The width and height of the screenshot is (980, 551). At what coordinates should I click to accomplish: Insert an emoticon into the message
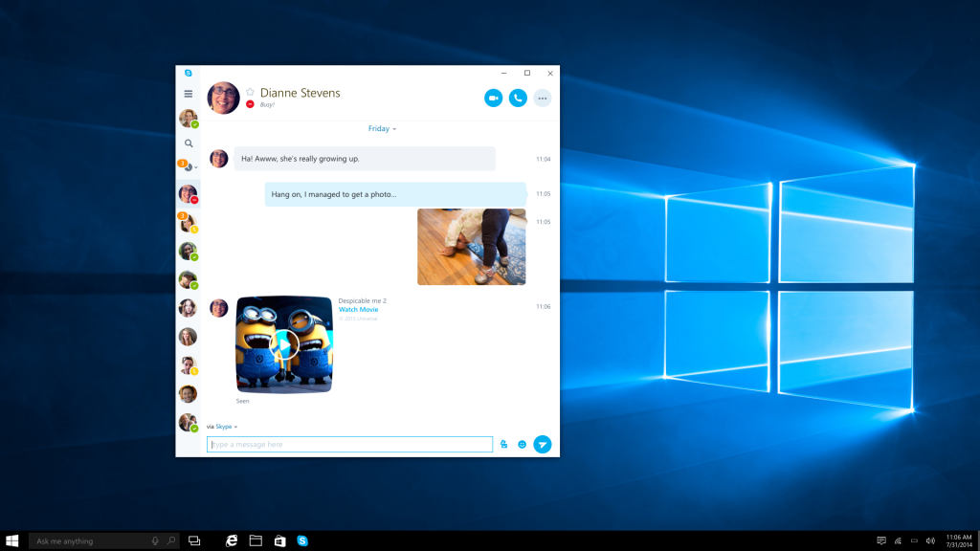(523, 444)
